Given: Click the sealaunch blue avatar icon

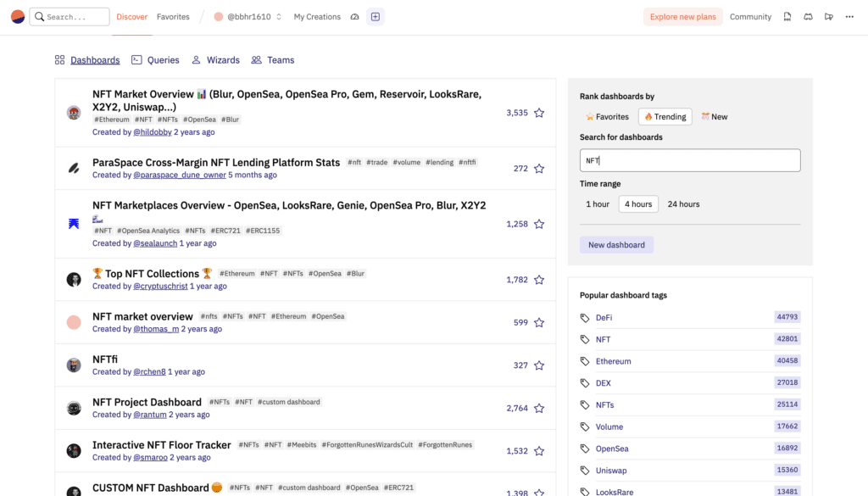Looking at the screenshot, I should [74, 224].
